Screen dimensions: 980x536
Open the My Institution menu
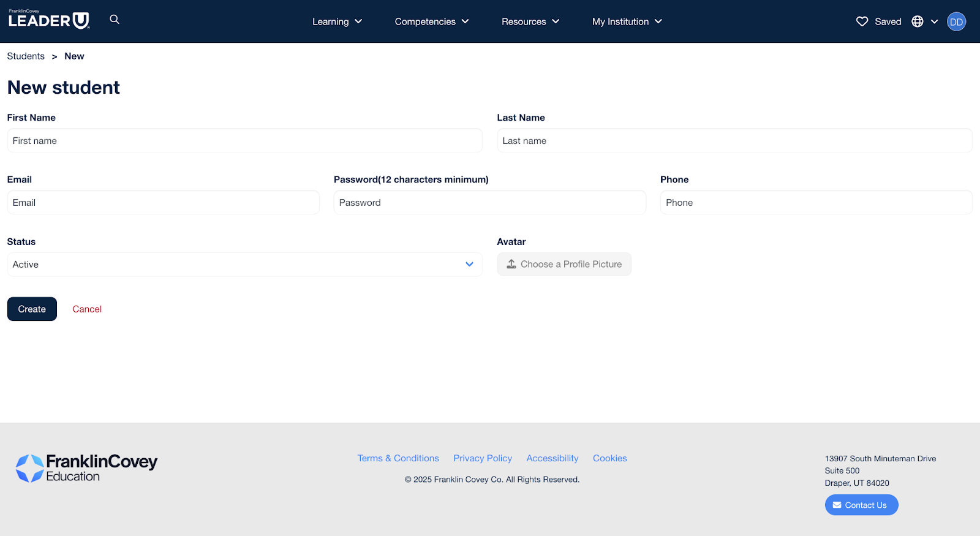tap(627, 21)
